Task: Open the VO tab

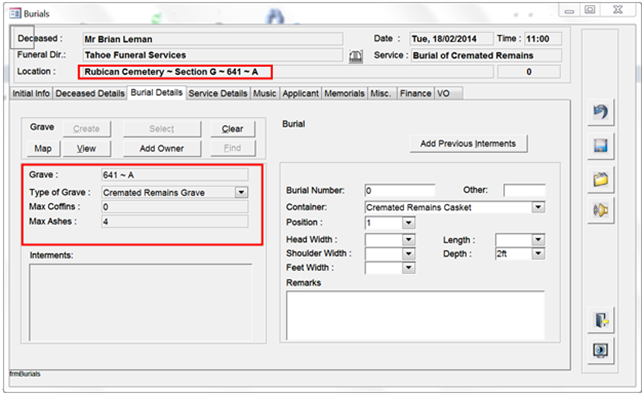Action: 448,93
